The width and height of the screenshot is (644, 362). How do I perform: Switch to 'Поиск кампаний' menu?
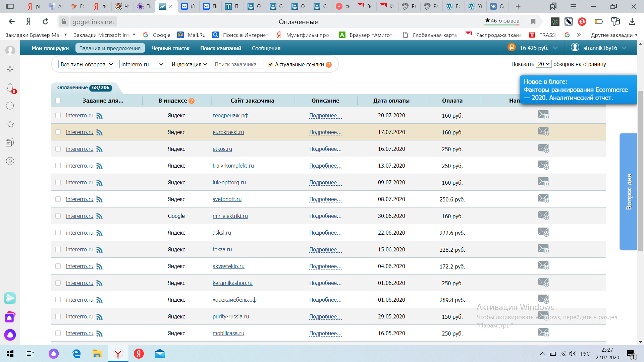click(220, 48)
